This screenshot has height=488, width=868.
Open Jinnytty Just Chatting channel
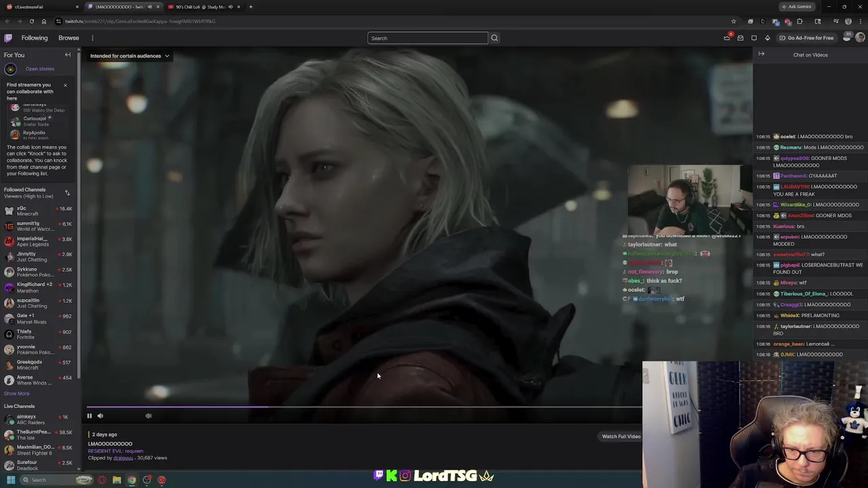tap(38, 257)
